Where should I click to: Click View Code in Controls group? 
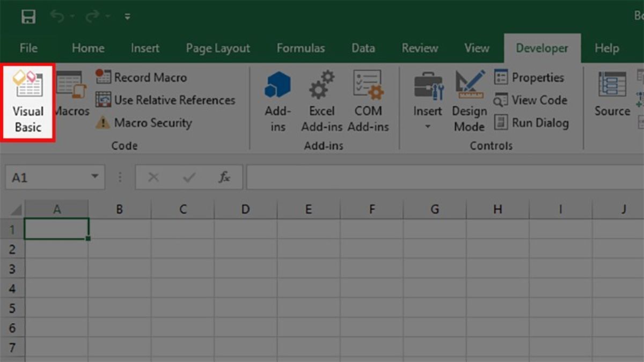[x=532, y=100]
